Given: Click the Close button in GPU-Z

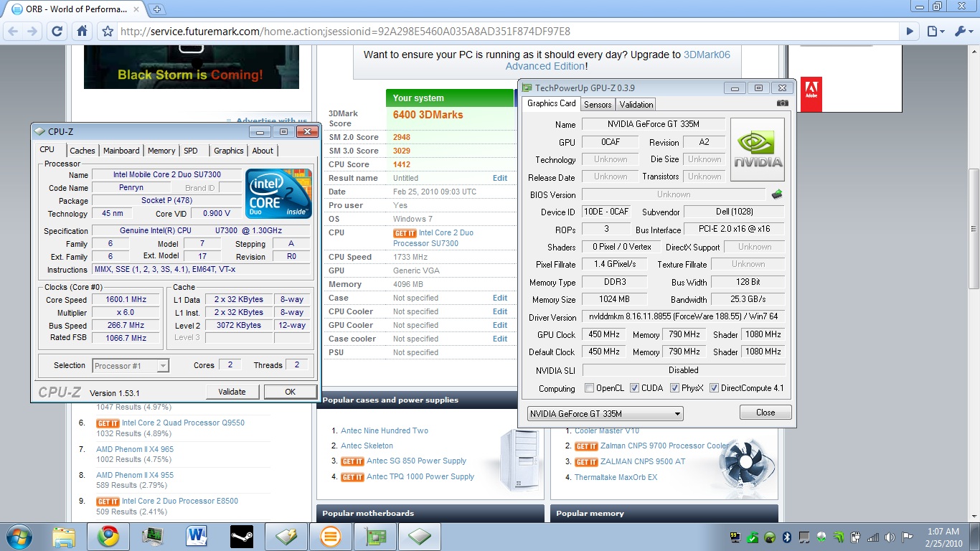Looking at the screenshot, I should pos(765,413).
